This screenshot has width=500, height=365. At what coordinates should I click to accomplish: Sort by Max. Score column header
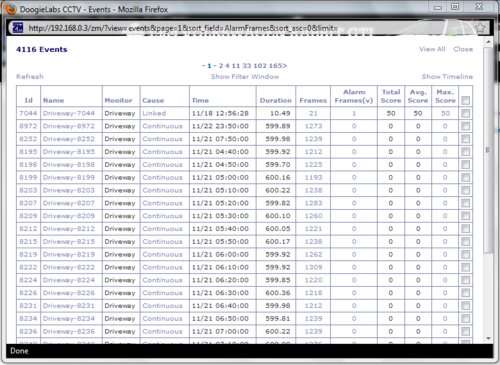pyautogui.click(x=445, y=96)
